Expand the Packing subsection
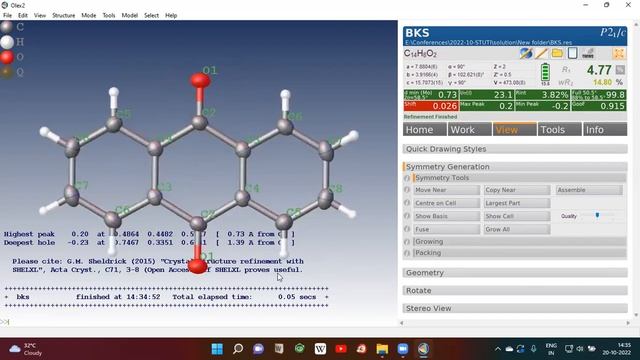This screenshot has width=640, height=360. click(520, 253)
